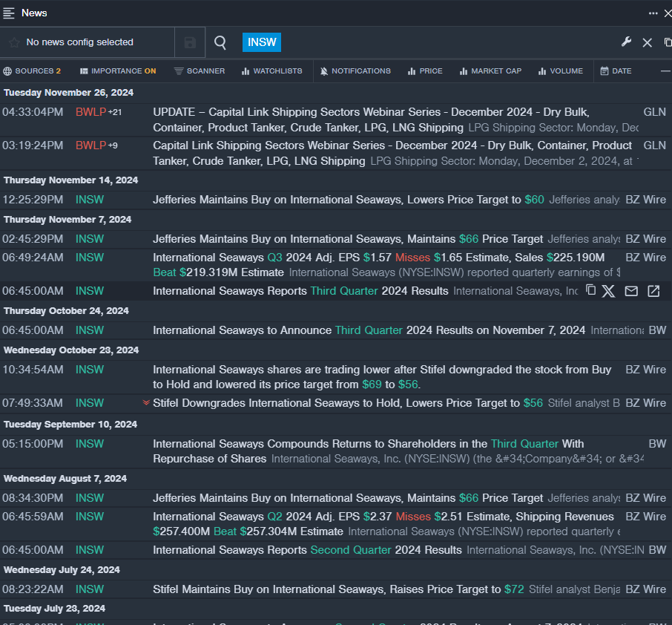Click the INSW ticker tag in search

click(x=262, y=42)
